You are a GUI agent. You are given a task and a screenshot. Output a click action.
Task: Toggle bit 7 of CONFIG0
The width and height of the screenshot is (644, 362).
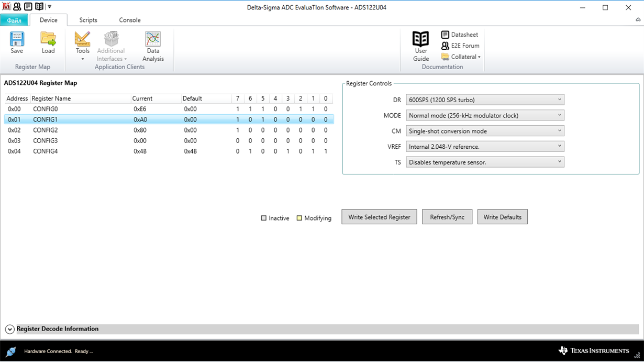pyautogui.click(x=238, y=109)
